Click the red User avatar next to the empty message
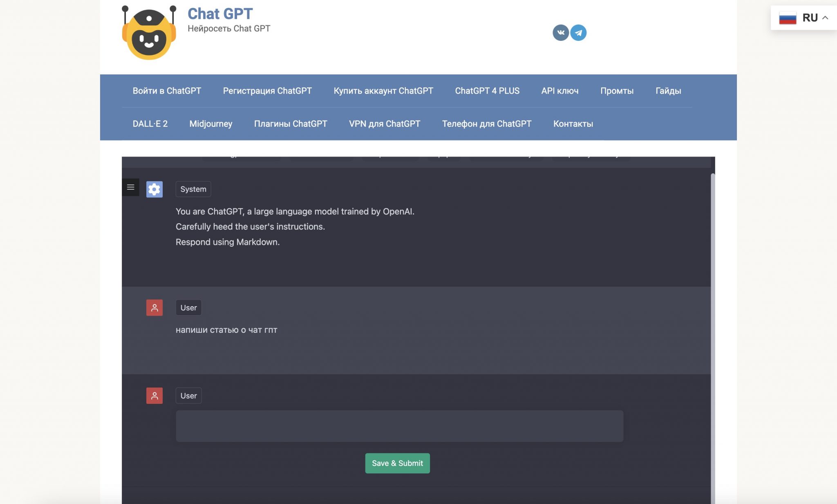The width and height of the screenshot is (837, 504). click(154, 395)
